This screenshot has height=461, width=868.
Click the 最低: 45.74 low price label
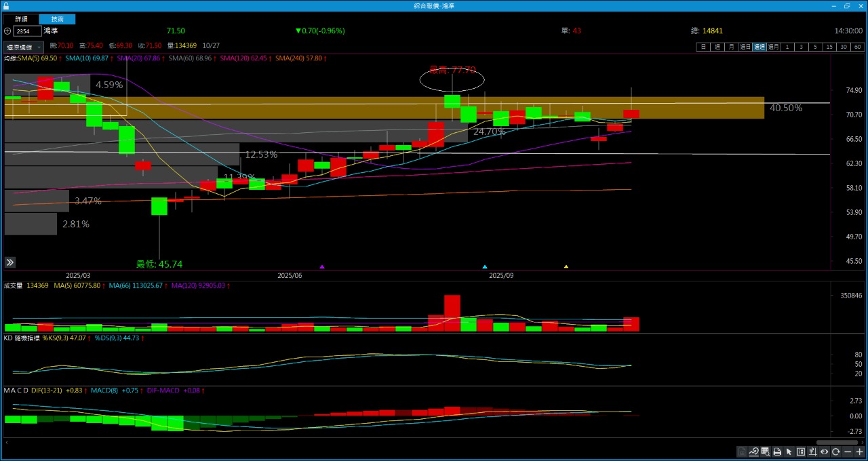coord(159,264)
